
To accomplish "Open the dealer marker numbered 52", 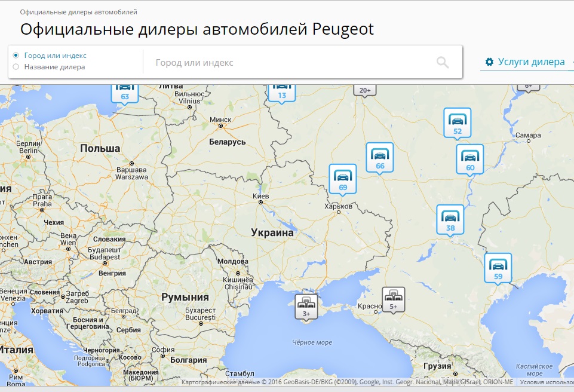I will 457,122.
